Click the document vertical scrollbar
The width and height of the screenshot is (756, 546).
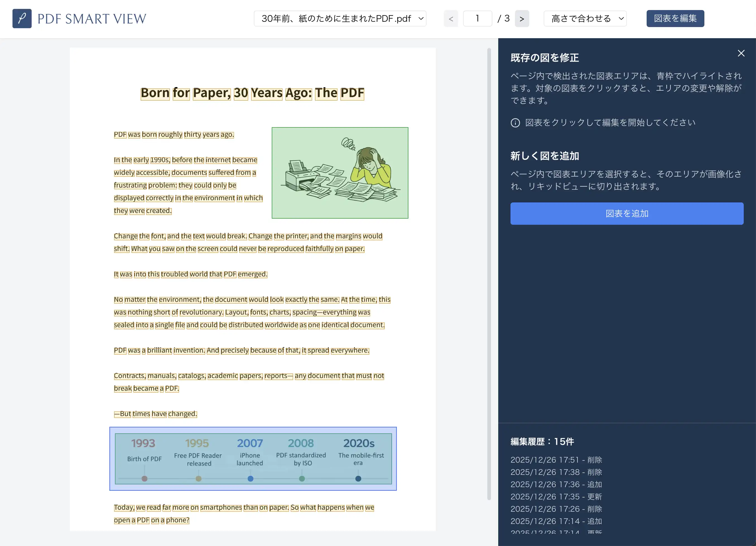point(489,273)
